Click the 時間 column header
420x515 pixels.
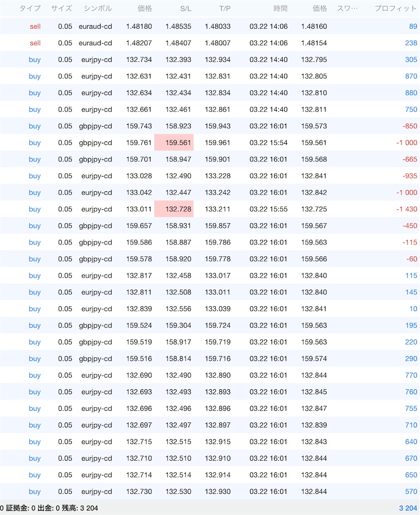281,8
